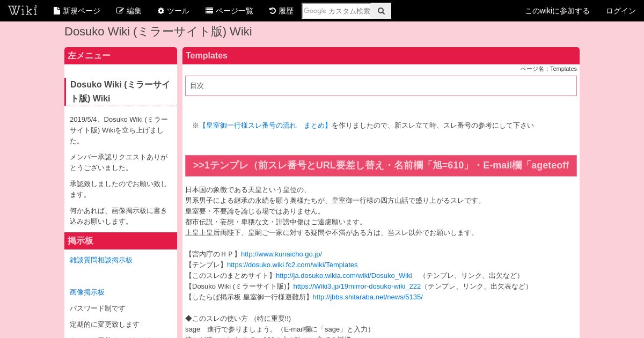
Task: Click the >>1テンプレ section heading
Action: (x=381, y=166)
